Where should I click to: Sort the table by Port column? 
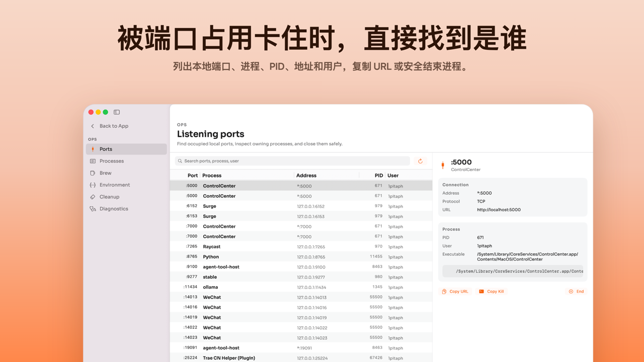(x=193, y=175)
